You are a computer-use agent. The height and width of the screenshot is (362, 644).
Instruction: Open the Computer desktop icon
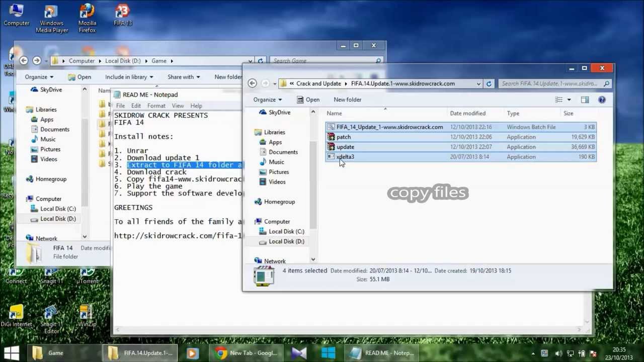click(16, 16)
